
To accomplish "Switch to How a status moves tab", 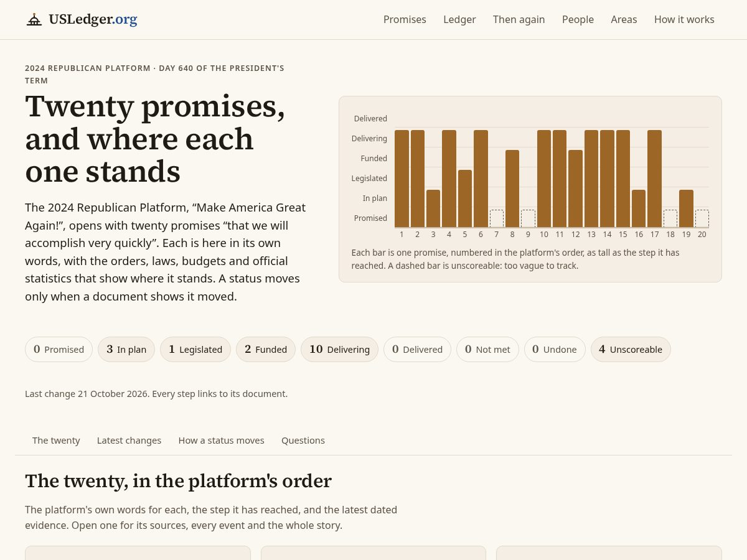I will [x=221, y=440].
